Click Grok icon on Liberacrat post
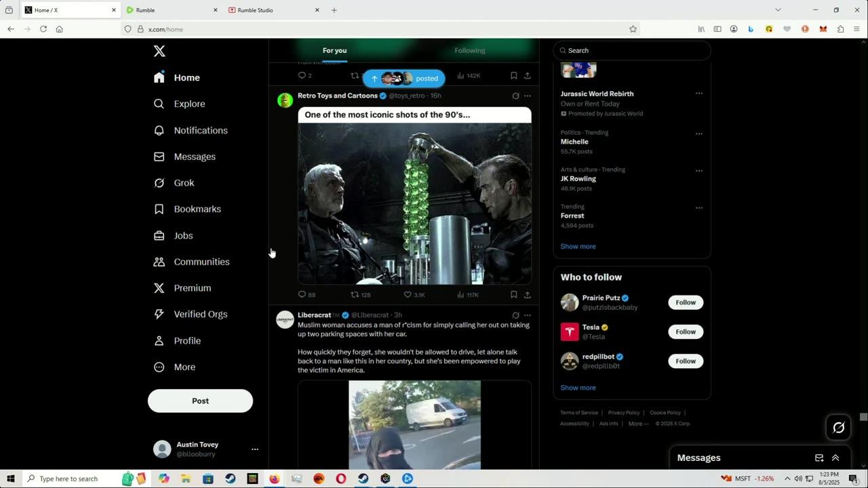Screen dimensions: 868x488 coord(515,315)
